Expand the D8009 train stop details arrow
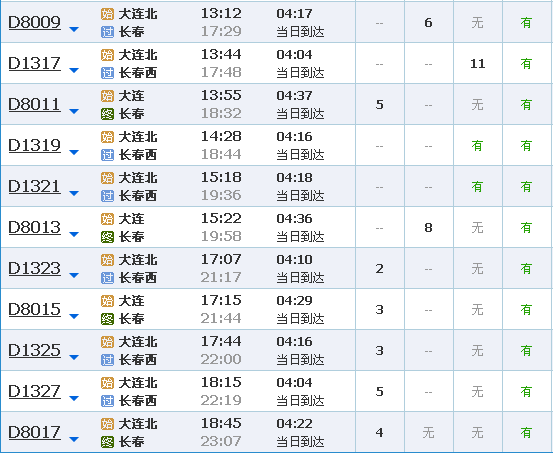The height and width of the screenshot is (453, 553). (74, 29)
